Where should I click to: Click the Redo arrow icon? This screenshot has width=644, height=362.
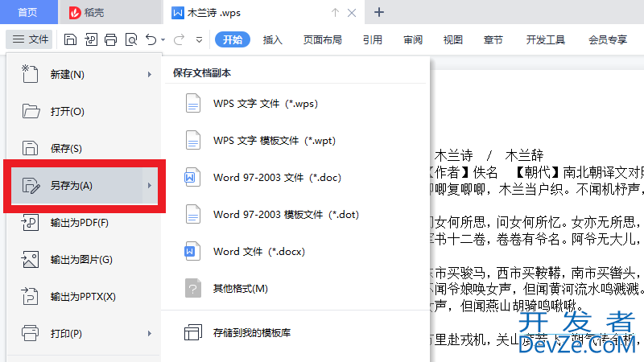coord(179,39)
